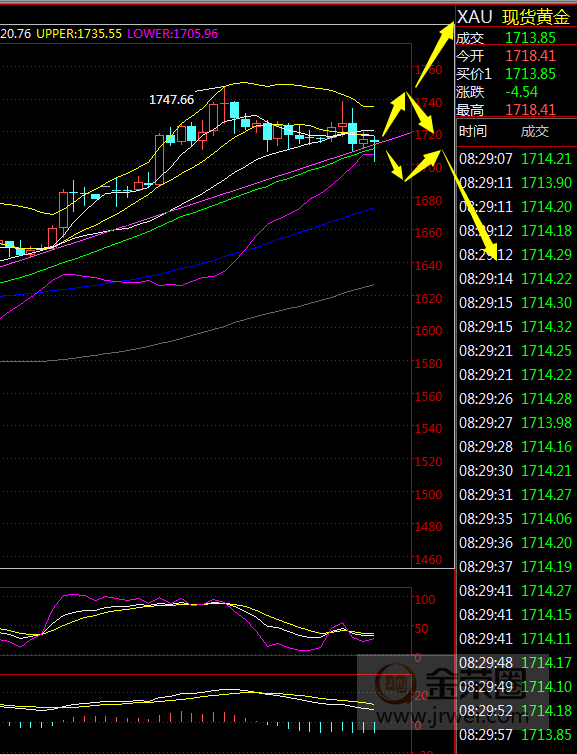The height and width of the screenshot is (754, 577).
Task: Click the 100 level on oscillator axis
Action: coord(425,599)
